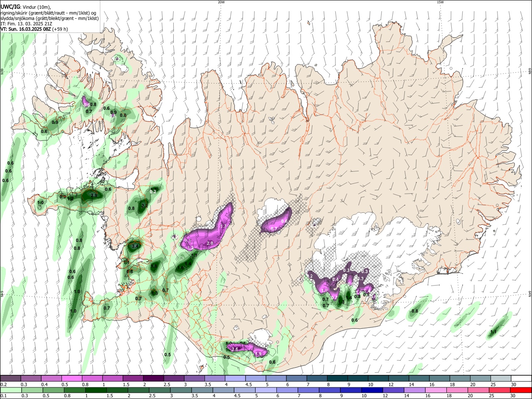Click the pale green lower swatch starting at 0.1
532x399 pixels.
tap(10, 390)
